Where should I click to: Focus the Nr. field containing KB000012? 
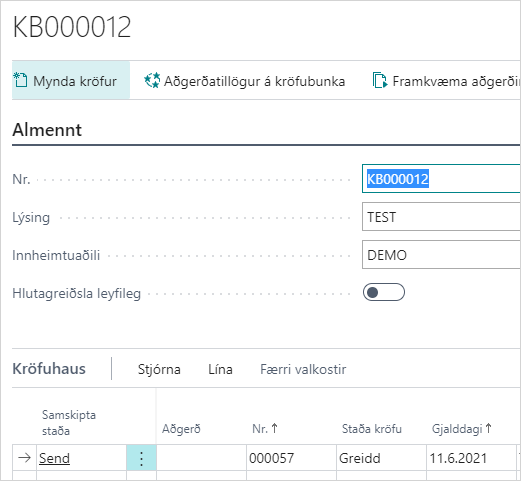(441, 178)
